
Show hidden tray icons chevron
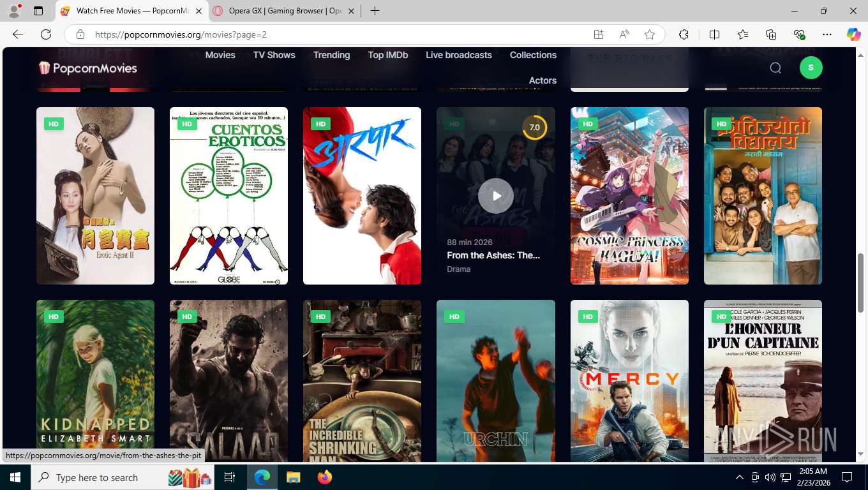click(x=739, y=477)
